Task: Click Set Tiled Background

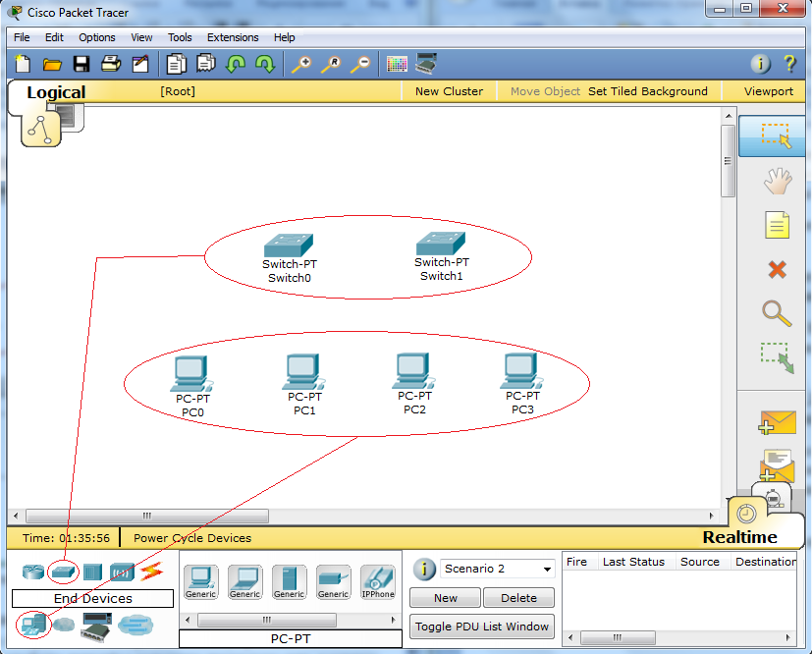Action: coord(647,91)
